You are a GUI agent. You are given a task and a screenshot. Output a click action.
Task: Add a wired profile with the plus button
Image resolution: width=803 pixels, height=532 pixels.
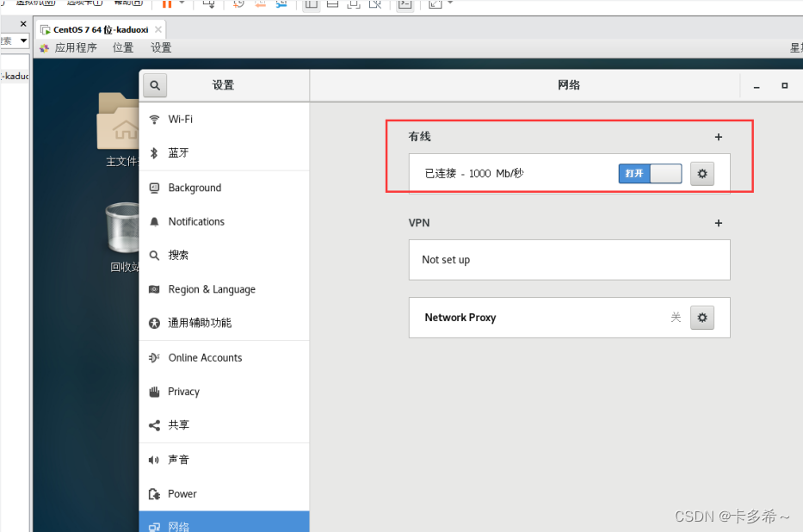[x=718, y=136]
